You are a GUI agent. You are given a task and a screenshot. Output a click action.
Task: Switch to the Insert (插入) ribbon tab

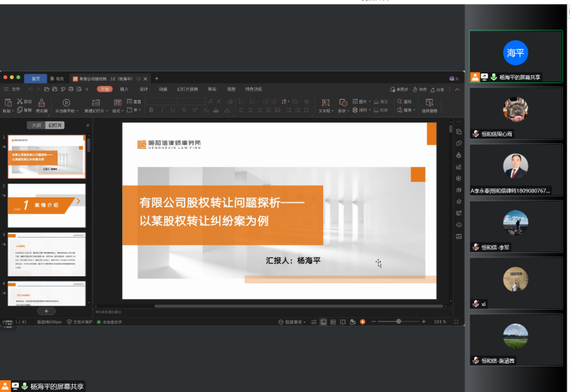pyautogui.click(x=124, y=89)
